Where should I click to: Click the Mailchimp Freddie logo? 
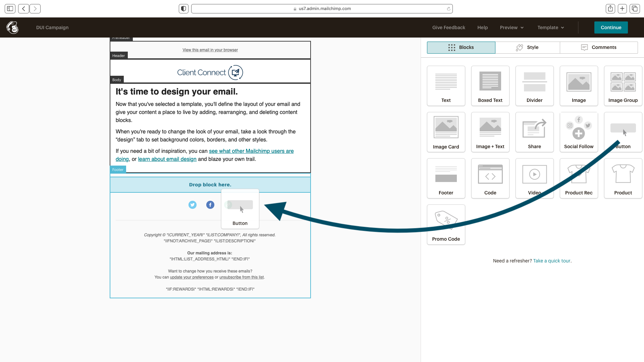point(12,27)
